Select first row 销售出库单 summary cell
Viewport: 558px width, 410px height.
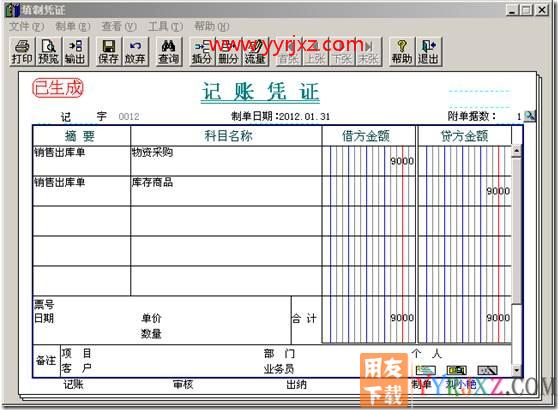[x=81, y=161]
